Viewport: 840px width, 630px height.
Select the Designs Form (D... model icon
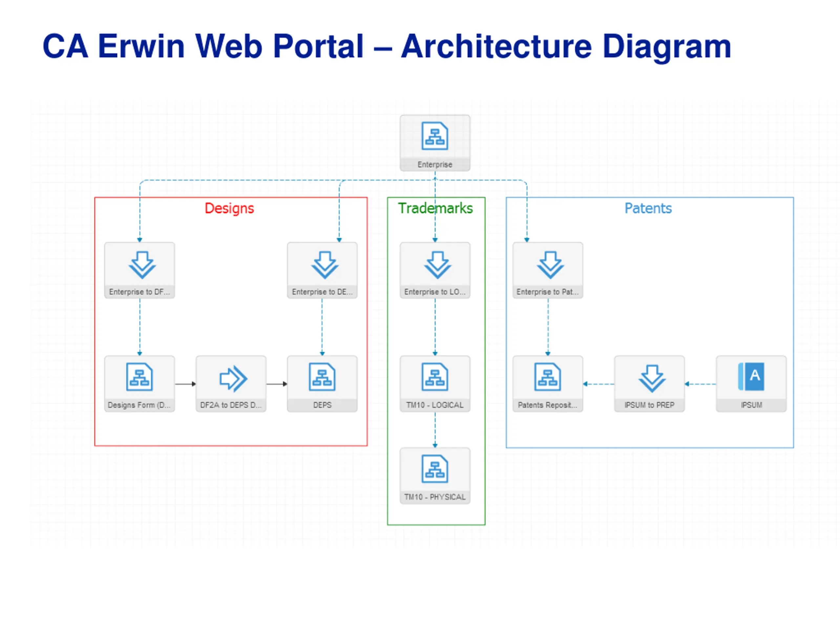139,377
